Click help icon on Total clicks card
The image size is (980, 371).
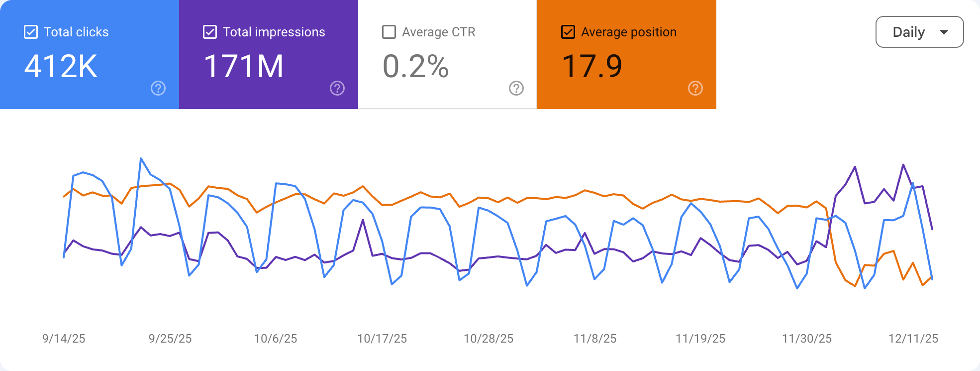[158, 89]
